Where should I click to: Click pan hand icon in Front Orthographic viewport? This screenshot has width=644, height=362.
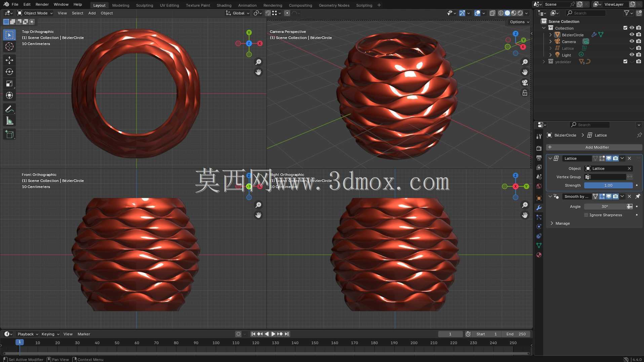click(258, 215)
